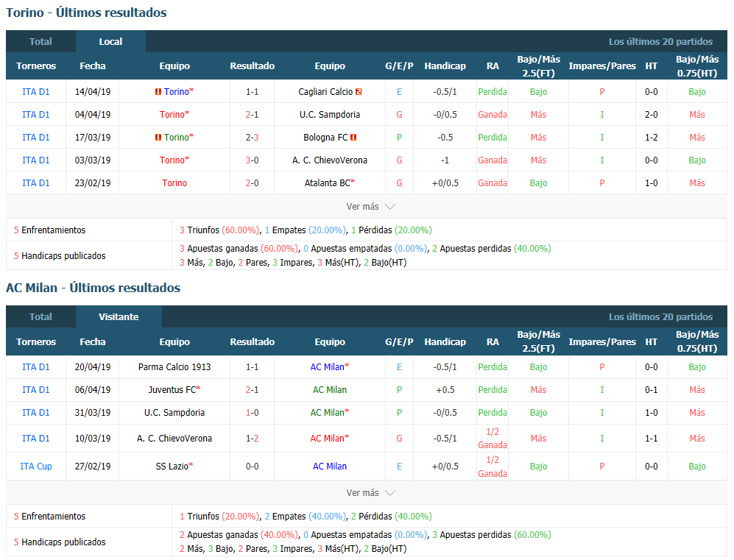Click Handicap column header in Milan table

tap(445, 341)
